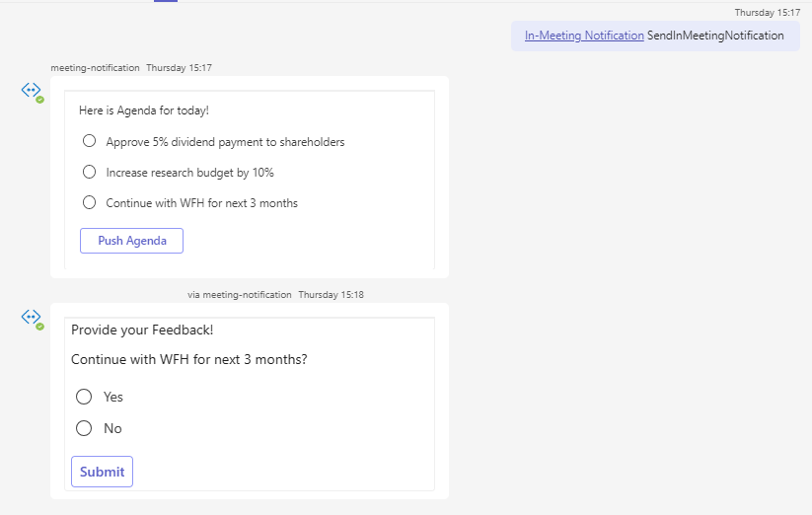Click the Provide your Feedback heading
812x515 pixels.
coord(142,331)
